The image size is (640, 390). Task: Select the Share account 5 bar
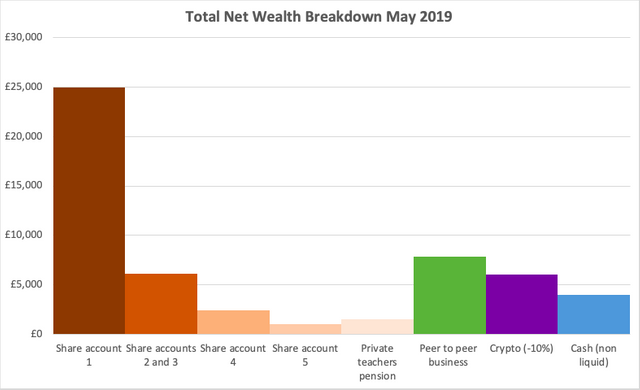coord(305,329)
